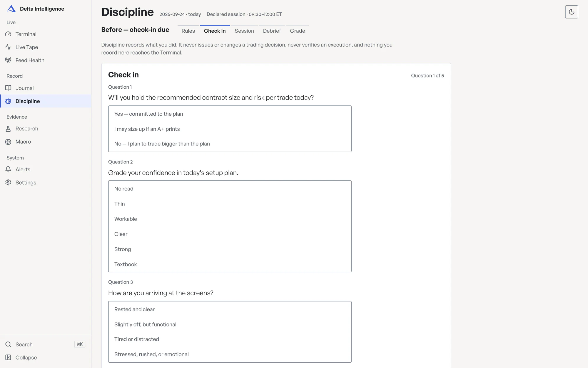Click the Search magnifier icon
Viewport: 588px width, 368px height.
tap(8, 344)
